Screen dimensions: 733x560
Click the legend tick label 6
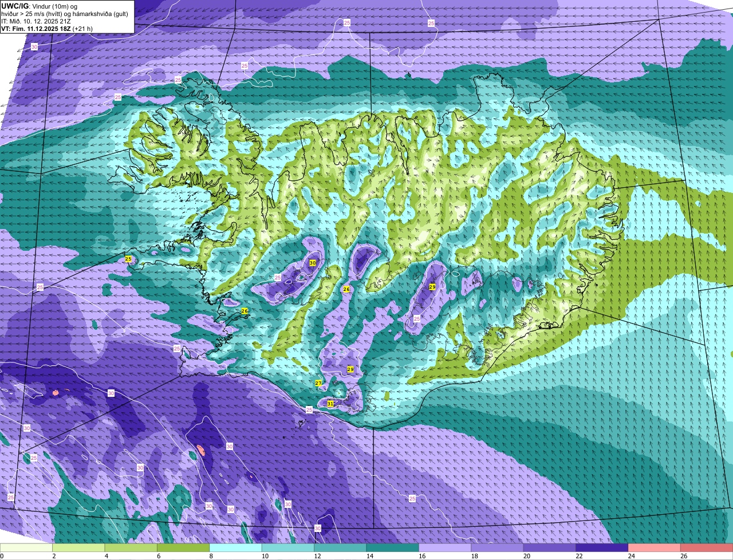(x=158, y=556)
